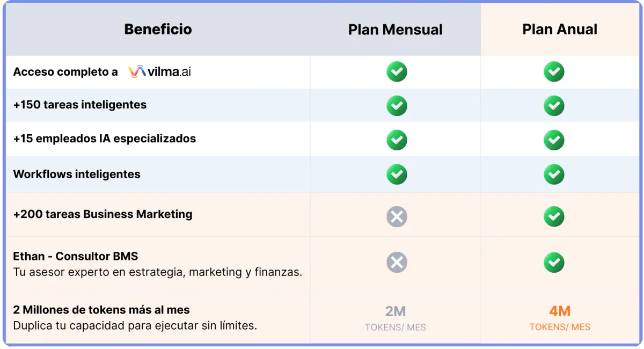Click the Workflows inteligentes row label
Screen dimensions: 644x349
77,174
